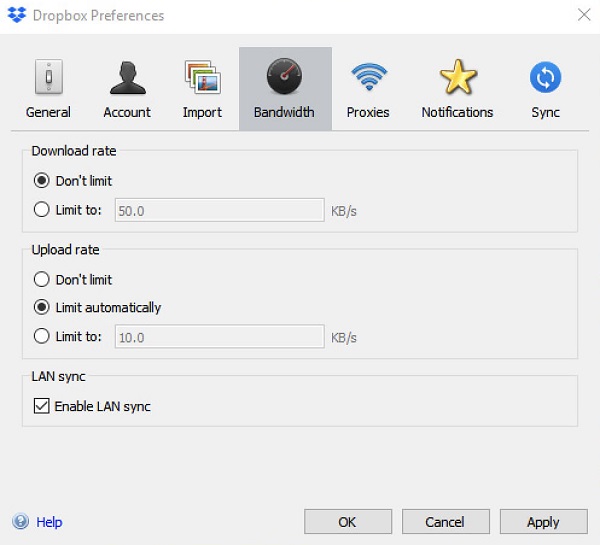This screenshot has width=600, height=545.
Task: Click the blue Help question-mark icon
Action: (20, 521)
